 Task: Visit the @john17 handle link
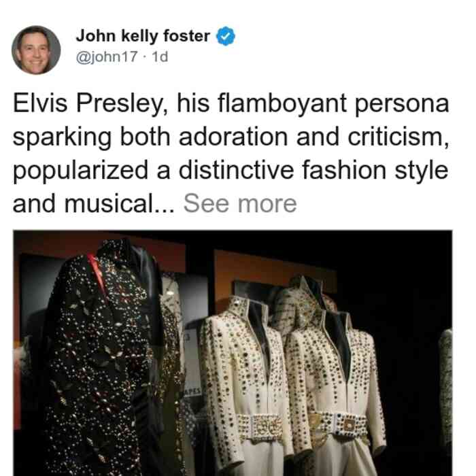coord(107,56)
